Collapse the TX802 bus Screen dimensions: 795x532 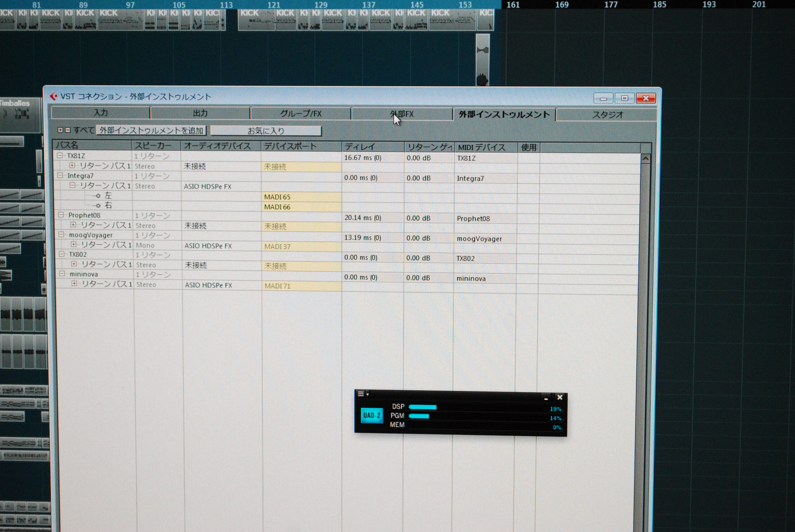click(x=61, y=254)
